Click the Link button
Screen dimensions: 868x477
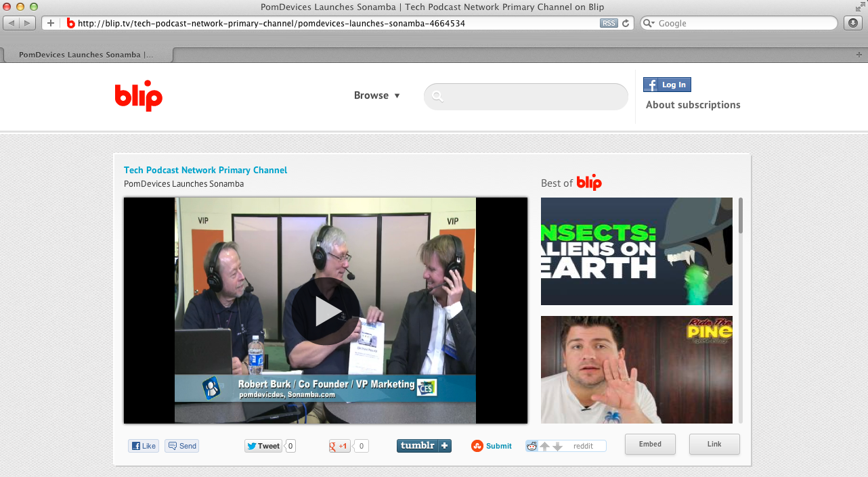714,445
